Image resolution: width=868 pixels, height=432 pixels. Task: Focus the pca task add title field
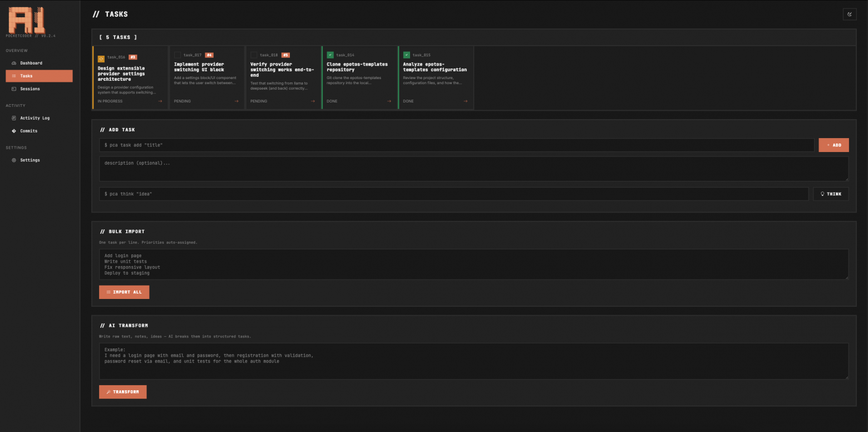pos(457,145)
